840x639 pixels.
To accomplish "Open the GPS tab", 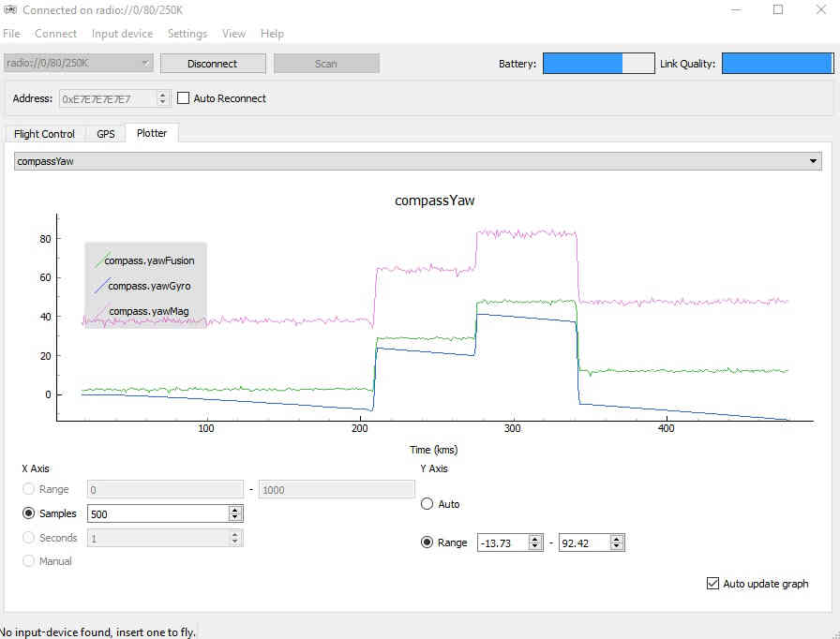I will pos(106,134).
